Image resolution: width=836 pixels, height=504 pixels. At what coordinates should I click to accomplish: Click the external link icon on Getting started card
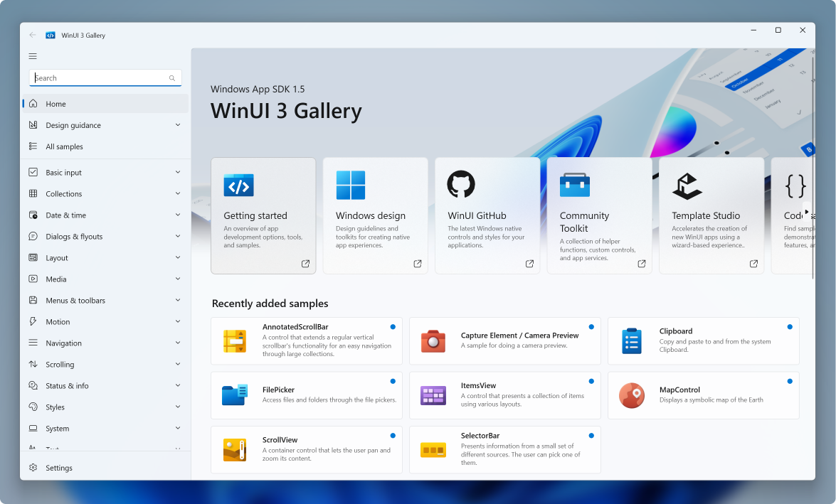[305, 264]
